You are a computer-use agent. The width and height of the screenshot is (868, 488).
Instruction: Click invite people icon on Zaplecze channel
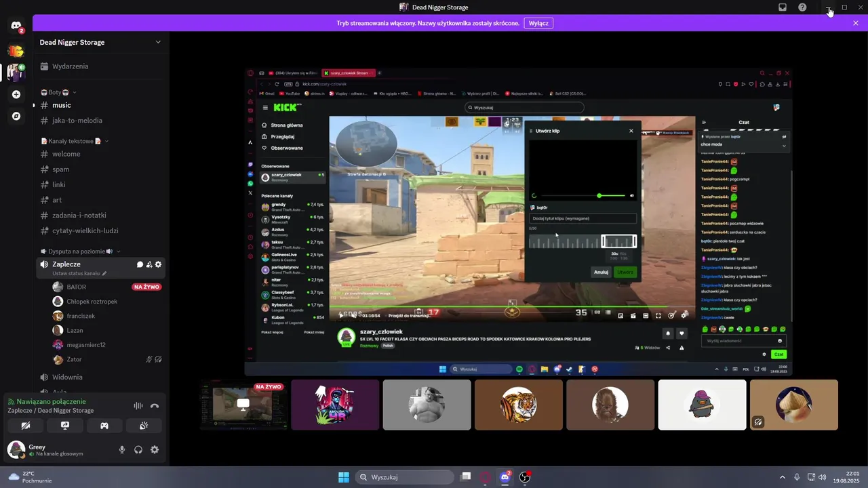point(149,264)
